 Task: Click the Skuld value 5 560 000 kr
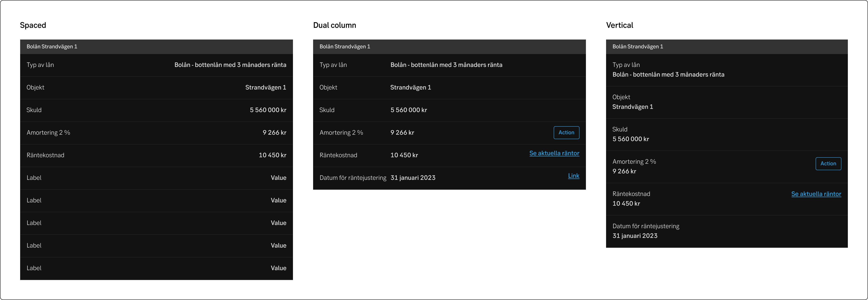pyautogui.click(x=268, y=110)
